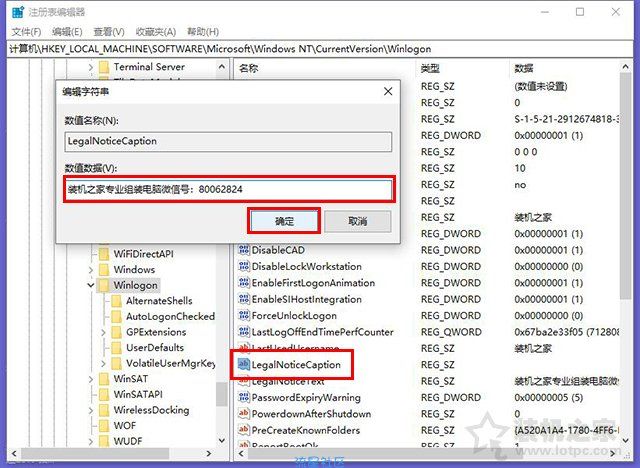Viewport: 640px width, 468px height.
Task: Close the 编辑字符串 dialog
Action: click(388, 91)
